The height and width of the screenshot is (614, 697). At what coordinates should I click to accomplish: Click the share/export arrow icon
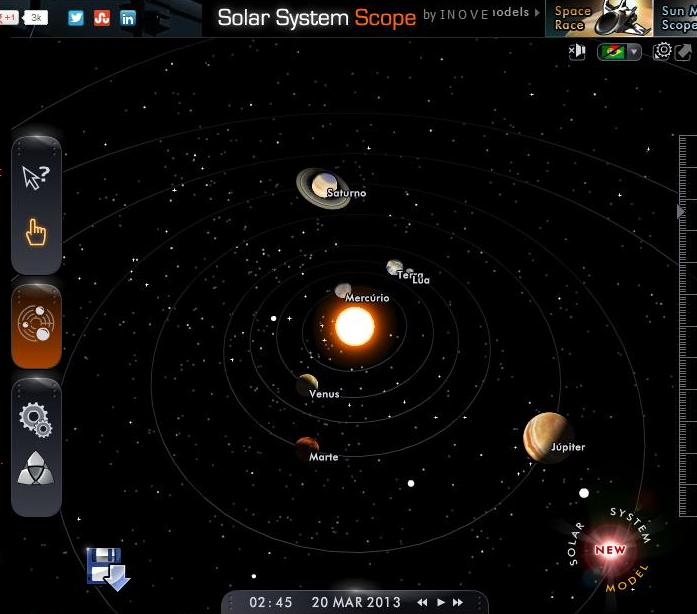pos(683,52)
